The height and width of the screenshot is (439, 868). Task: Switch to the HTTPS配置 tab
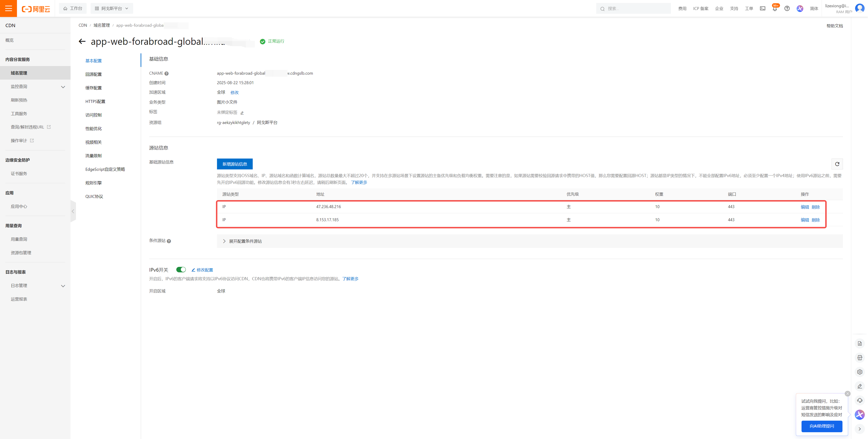click(95, 101)
